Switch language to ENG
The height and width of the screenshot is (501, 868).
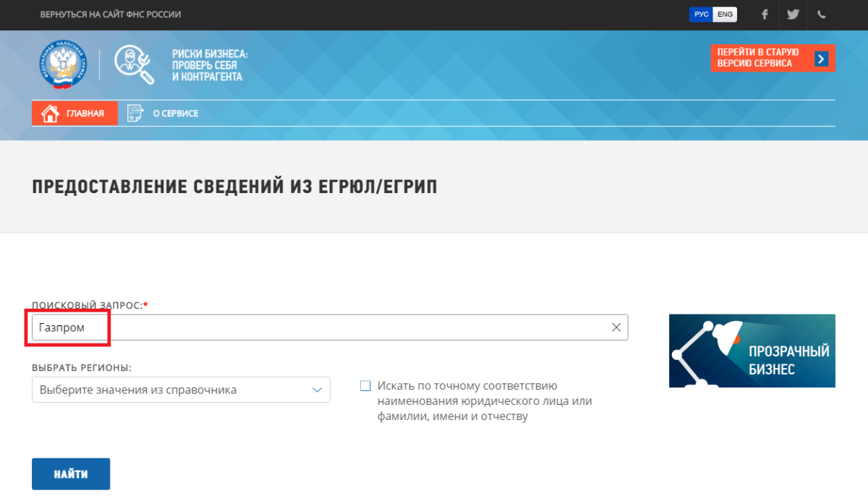[x=725, y=14]
